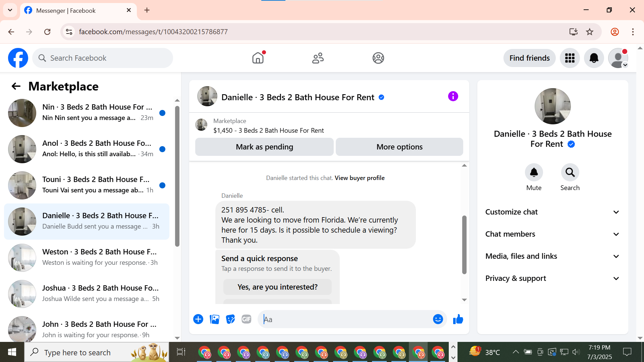Viewport: 644px width, 362px height.
Task: Click the attach photo icon
Action: (214, 319)
